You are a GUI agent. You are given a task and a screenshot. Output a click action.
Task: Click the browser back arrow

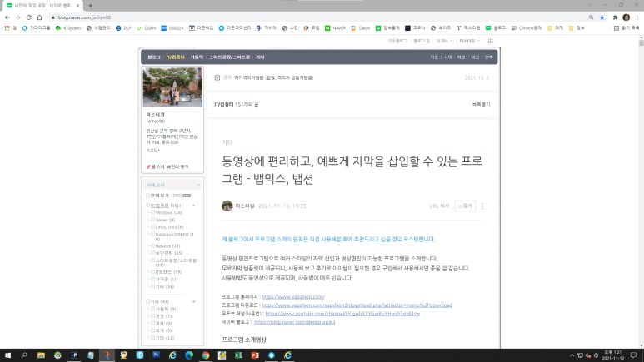tap(7, 17)
